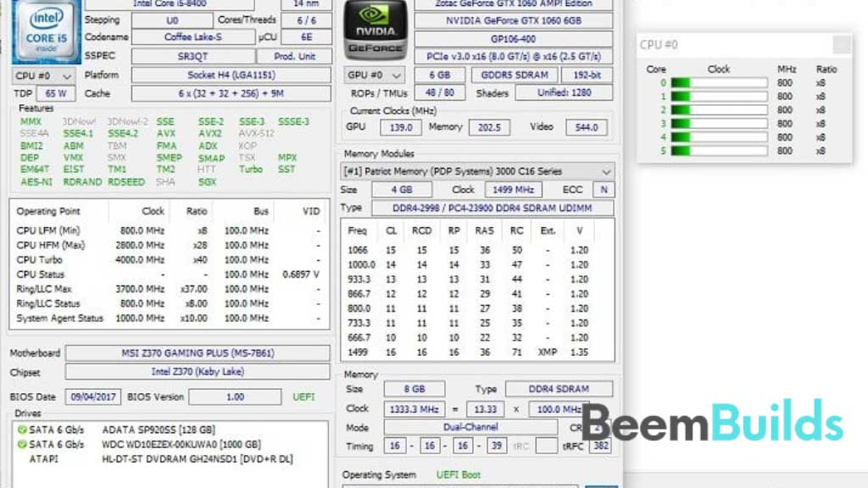
Task: Click the Intel Z370 chipset field
Action: (x=198, y=372)
